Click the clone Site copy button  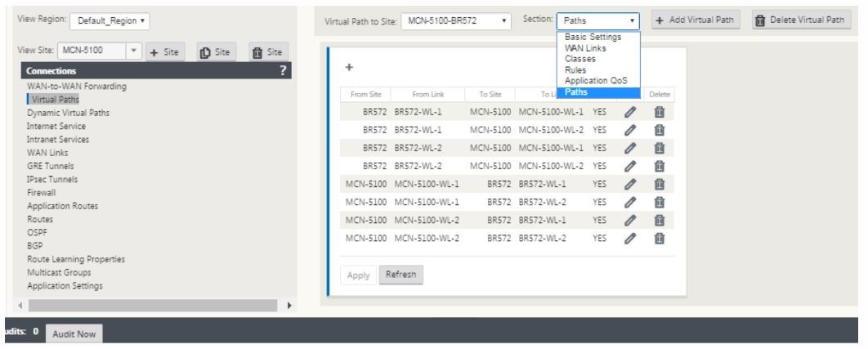(x=216, y=52)
